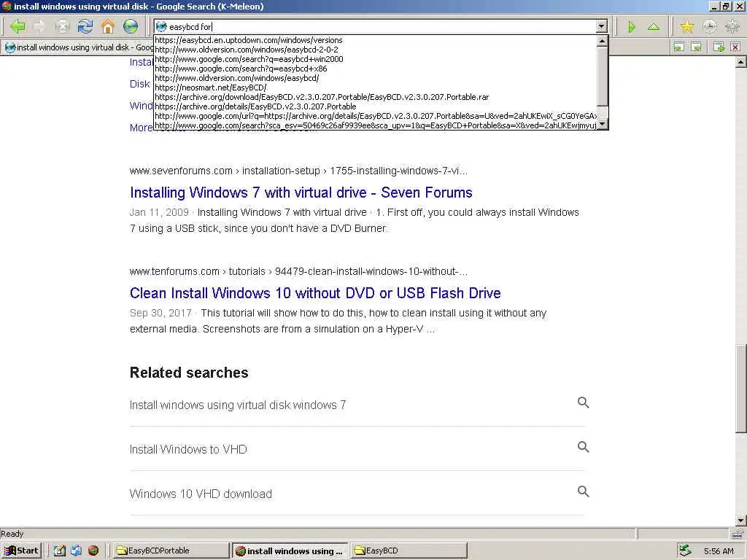Click the suggestion list scrollbar thumb
747x560 pixels.
pyautogui.click(x=602, y=76)
